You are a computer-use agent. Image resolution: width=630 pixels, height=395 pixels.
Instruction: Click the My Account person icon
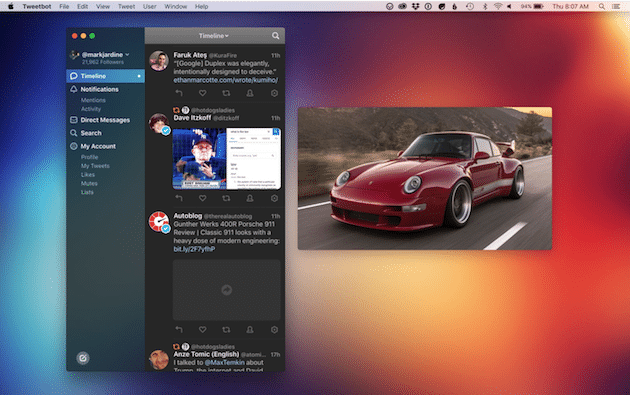[x=74, y=146]
